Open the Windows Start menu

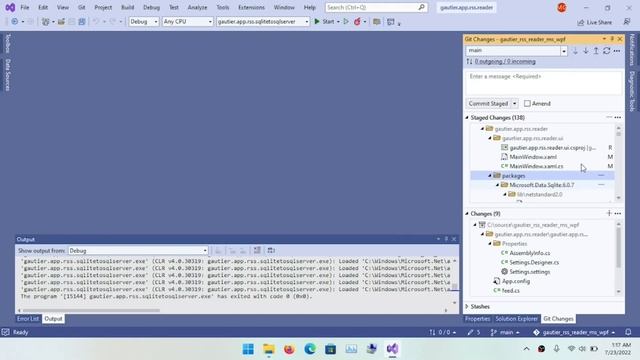(x=248, y=349)
